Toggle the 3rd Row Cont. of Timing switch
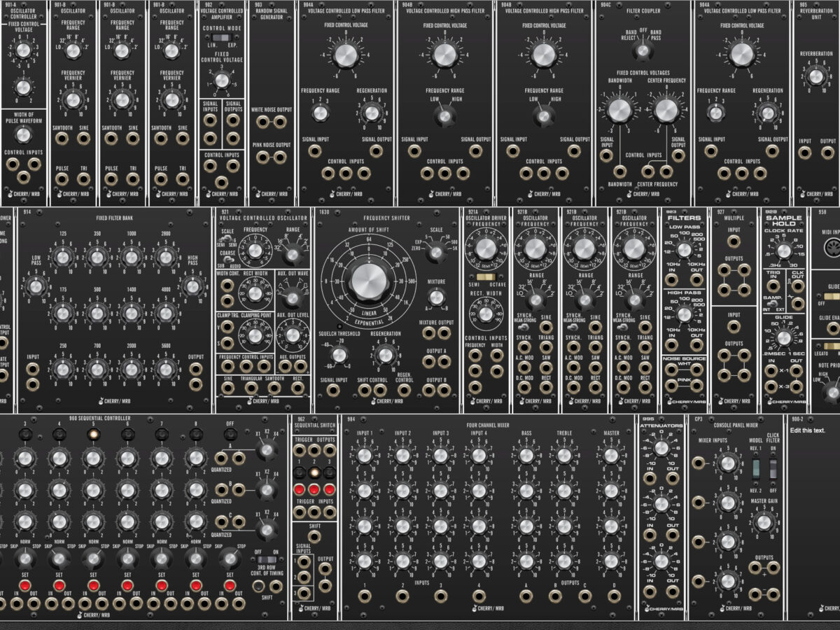 click(266, 561)
